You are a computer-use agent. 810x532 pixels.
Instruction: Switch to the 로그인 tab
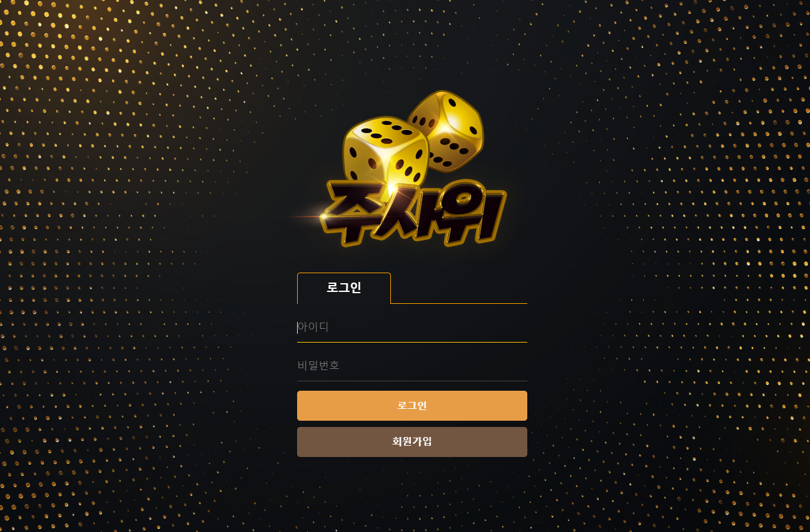[x=344, y=288]
